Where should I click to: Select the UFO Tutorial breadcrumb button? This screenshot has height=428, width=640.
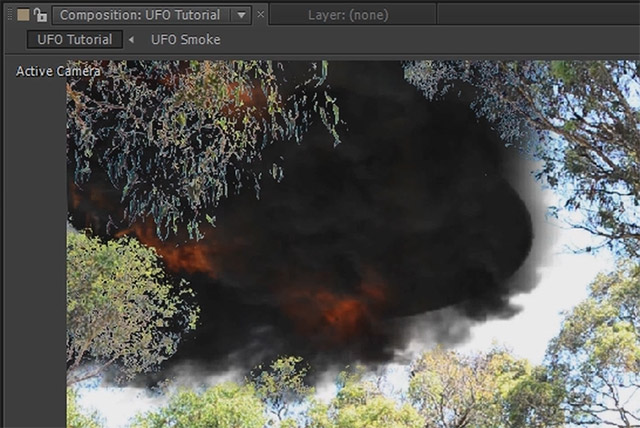coord(75,40)
